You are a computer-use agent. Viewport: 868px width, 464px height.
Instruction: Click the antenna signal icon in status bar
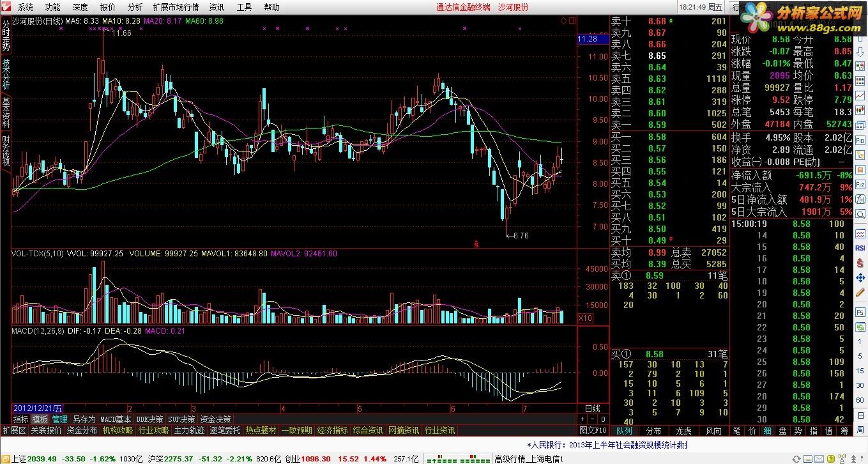coord(842,458)
